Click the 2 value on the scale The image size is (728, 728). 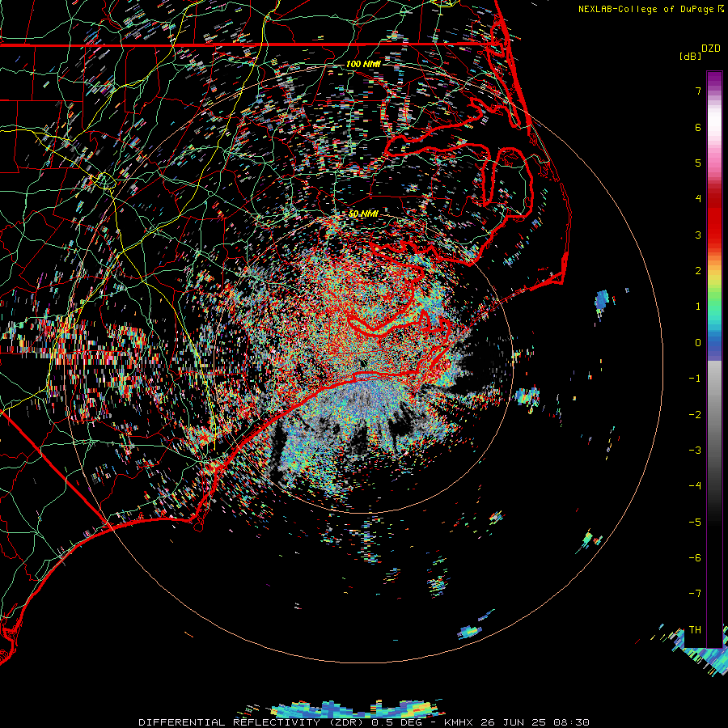698,271
